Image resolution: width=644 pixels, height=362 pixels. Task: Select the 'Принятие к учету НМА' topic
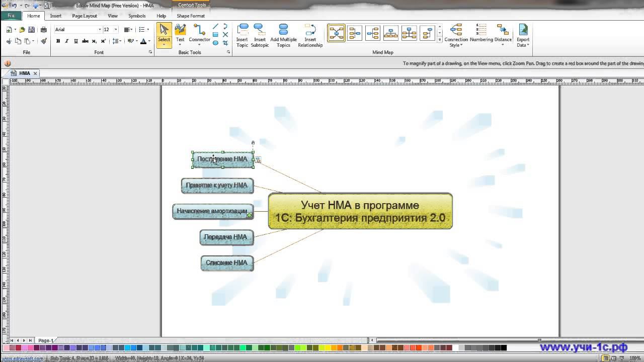pyautogui.click(x=217, y=186)
